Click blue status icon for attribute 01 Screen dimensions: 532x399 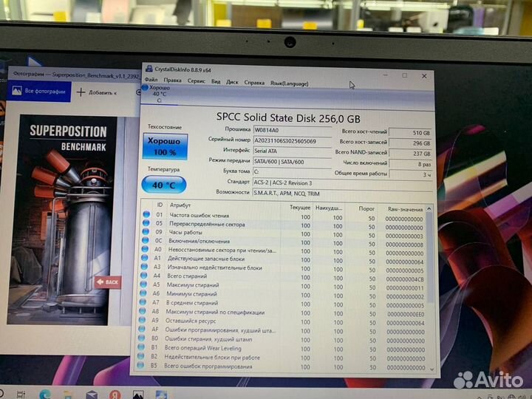pos(146,215)
